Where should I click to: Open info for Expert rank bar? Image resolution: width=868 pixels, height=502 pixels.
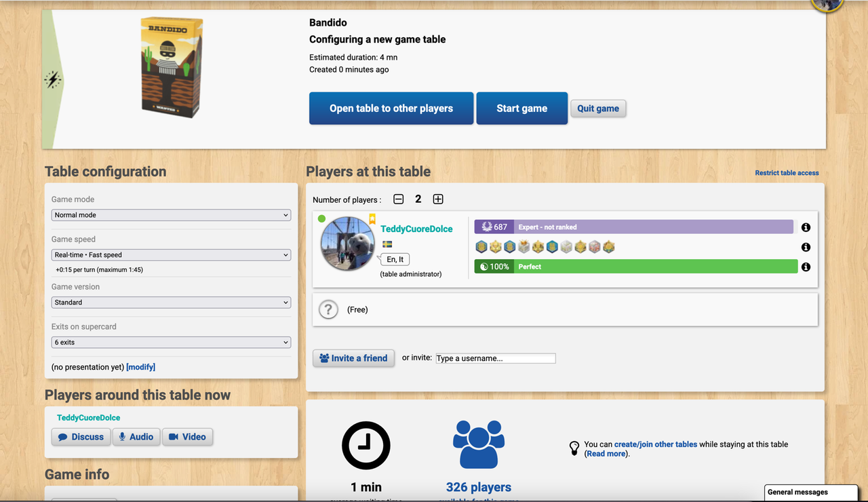coord(806,227)
